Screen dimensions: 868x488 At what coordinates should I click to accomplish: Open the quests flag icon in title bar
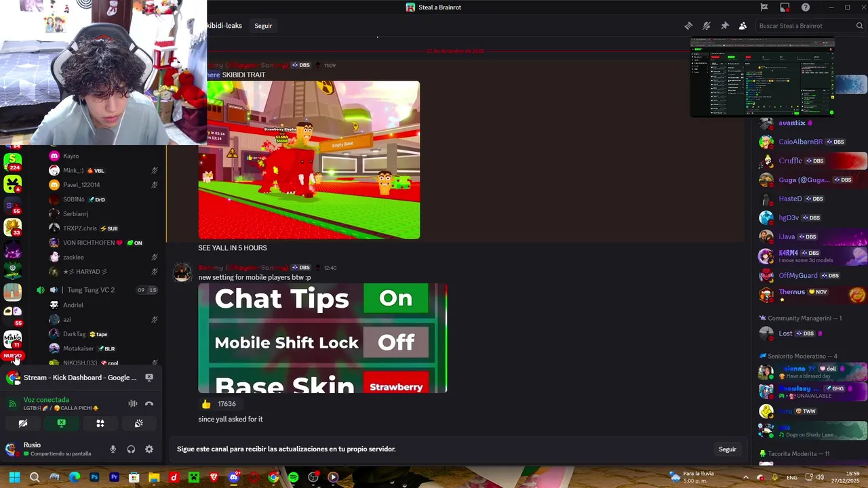click(764, 7)
